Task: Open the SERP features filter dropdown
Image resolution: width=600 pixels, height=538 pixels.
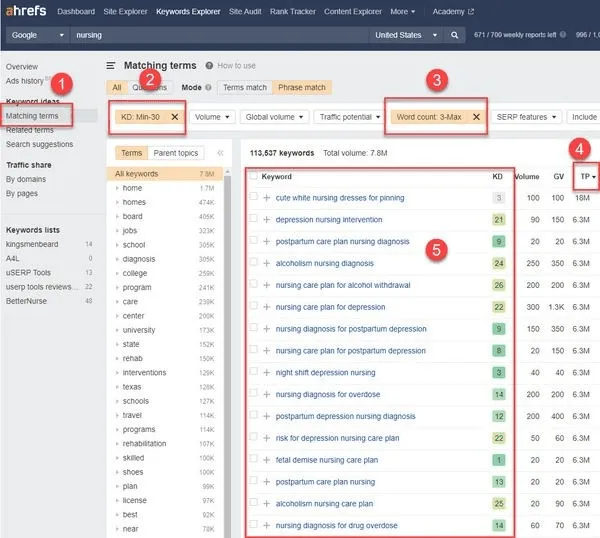Action: pos(526,117)
